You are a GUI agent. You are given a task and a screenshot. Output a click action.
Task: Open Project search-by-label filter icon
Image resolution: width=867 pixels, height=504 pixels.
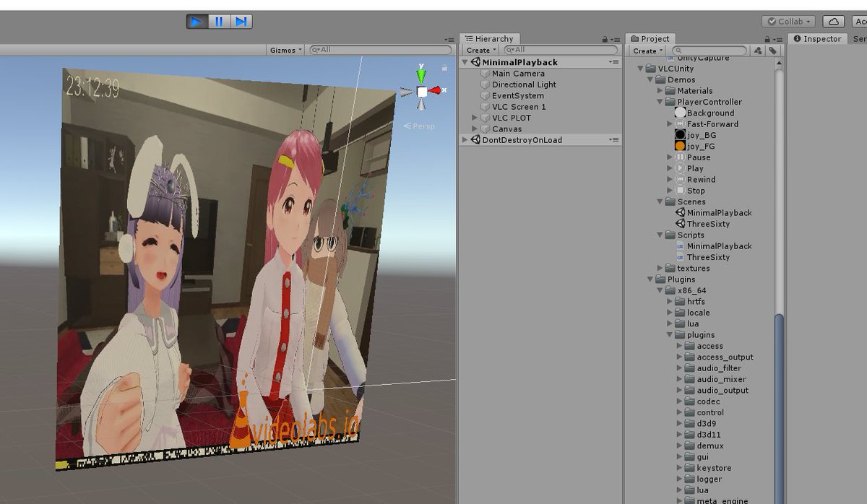(x=772, y=51)
